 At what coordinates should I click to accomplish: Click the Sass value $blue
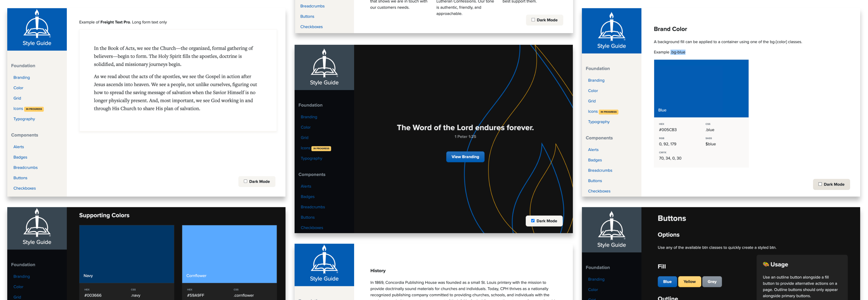point(711,144)
